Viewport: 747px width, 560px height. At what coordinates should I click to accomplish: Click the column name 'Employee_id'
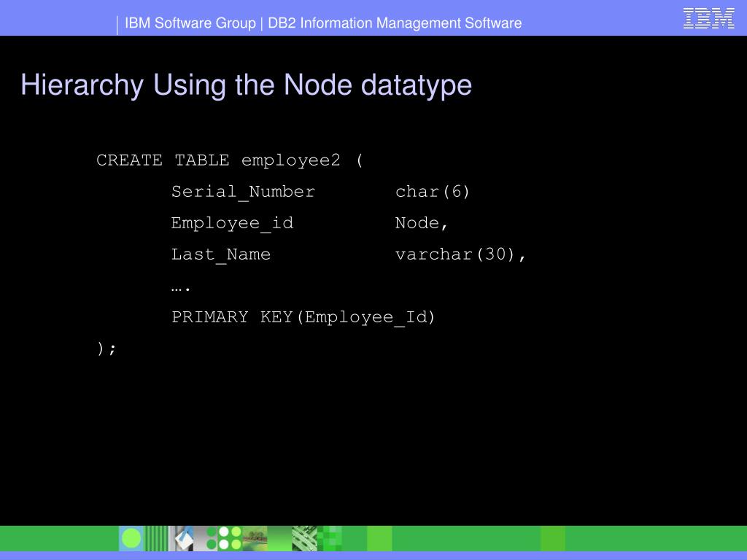pos(232,223)
